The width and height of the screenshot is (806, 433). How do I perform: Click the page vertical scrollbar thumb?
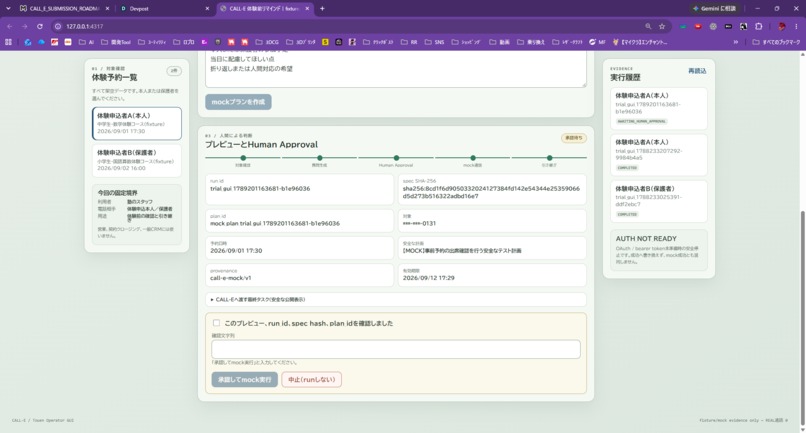[802, 318]
